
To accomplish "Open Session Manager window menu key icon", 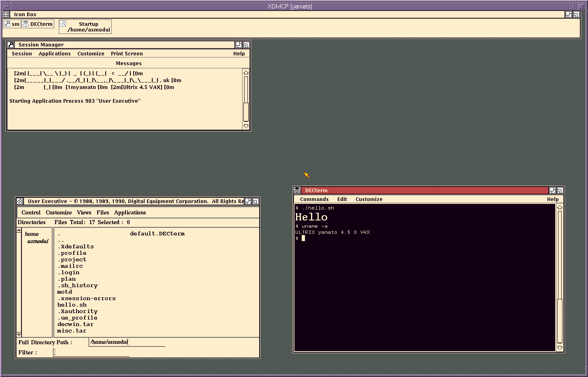I will pos(11,44).
